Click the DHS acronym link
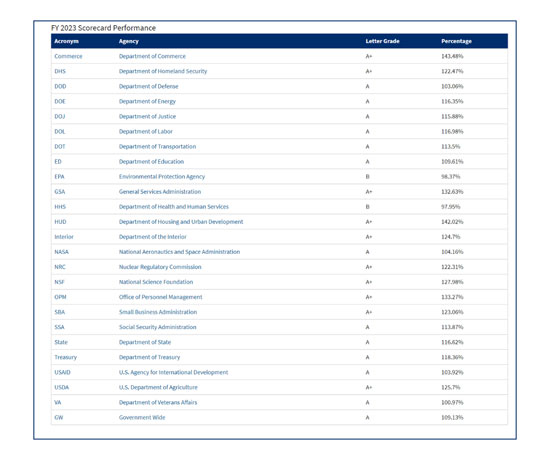 click(x=60, y=71)
